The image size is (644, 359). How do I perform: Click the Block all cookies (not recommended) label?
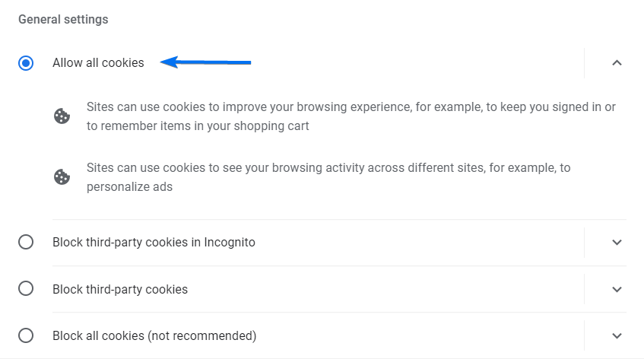[x=154, y=336]
